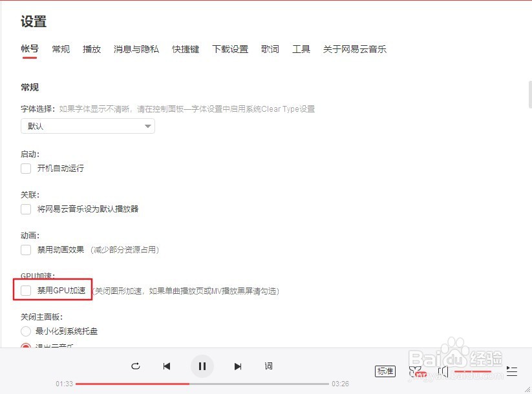
Task: Adjust the red volume slider
Action: pos(473,371)
